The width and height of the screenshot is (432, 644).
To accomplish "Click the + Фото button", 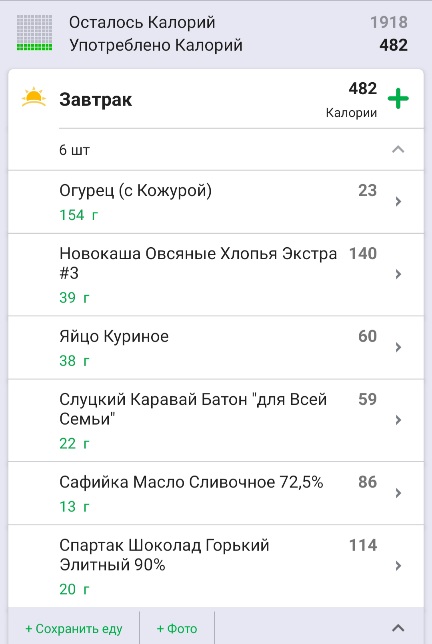I will tap(177, 628).
